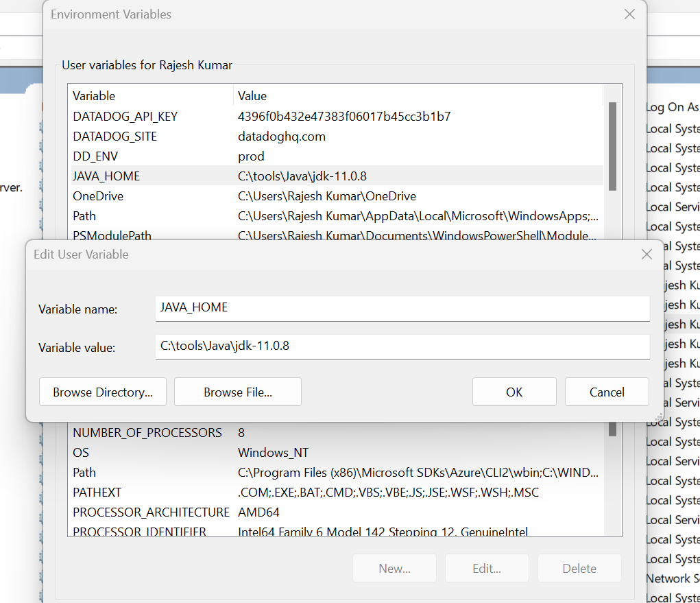
Task: Select the OS system variable row
Action: point(81,453)
